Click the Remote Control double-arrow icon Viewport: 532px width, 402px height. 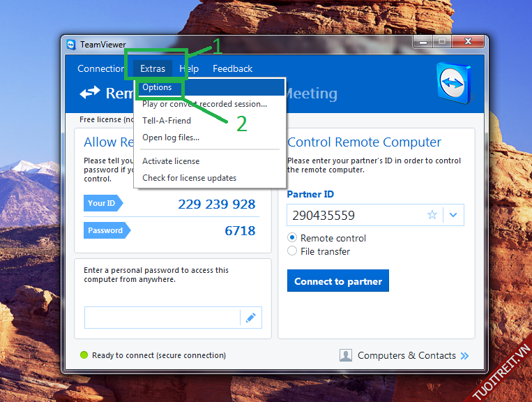[x=90, y=93]
